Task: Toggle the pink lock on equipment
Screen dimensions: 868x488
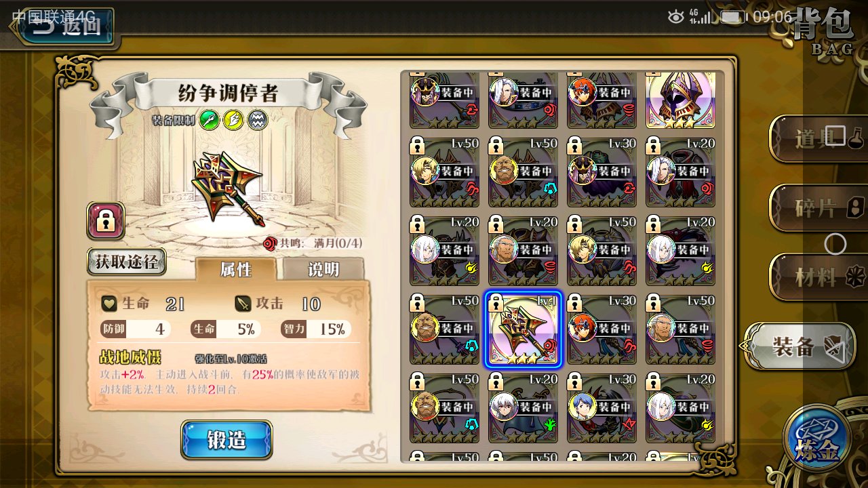Action: click(x=105, y=220)
